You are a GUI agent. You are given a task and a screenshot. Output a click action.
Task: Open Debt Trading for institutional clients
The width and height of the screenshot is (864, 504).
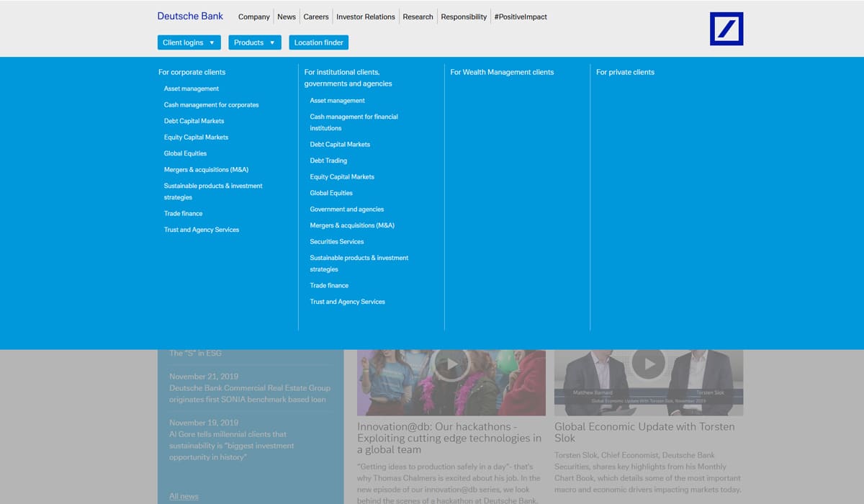328,161
